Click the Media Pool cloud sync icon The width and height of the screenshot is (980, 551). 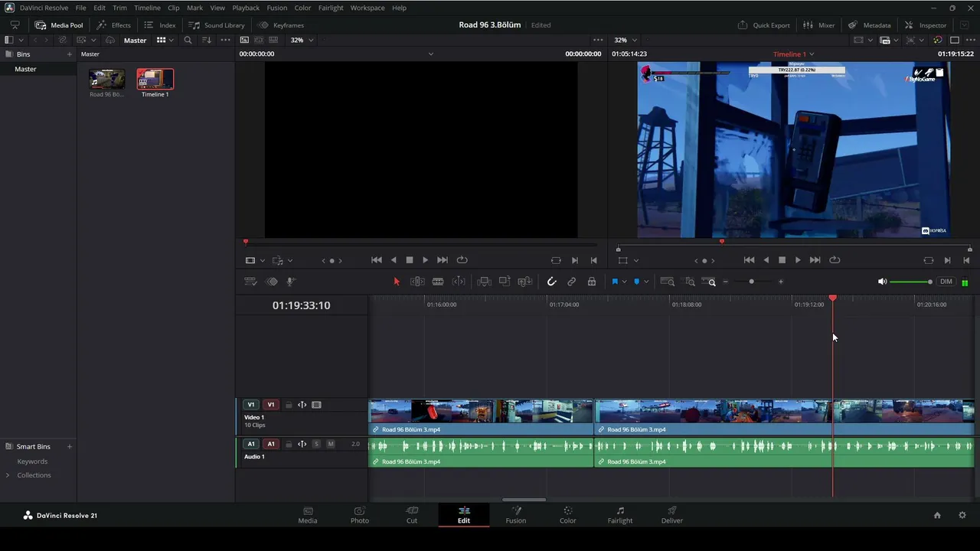(x=110, y=40)
